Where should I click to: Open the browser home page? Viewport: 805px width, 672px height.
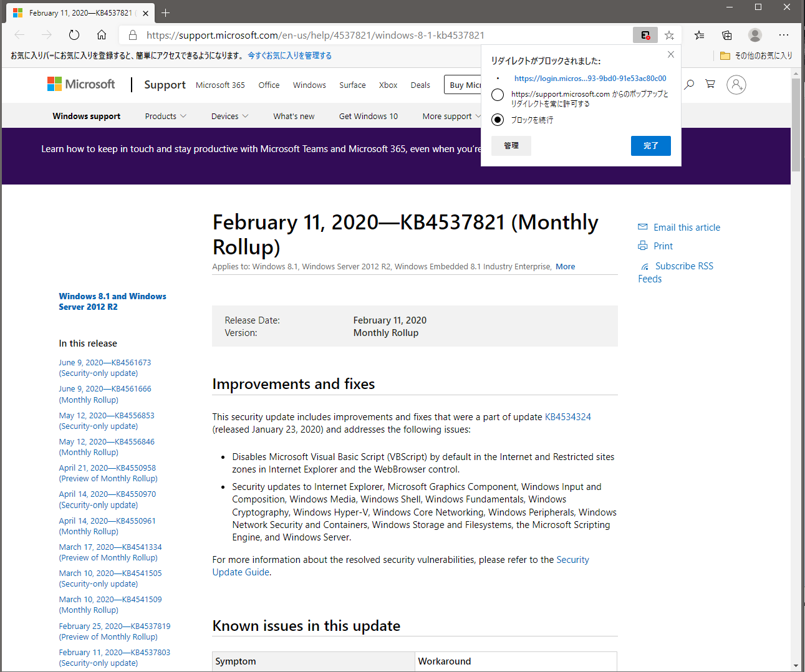tap(102, 35)
